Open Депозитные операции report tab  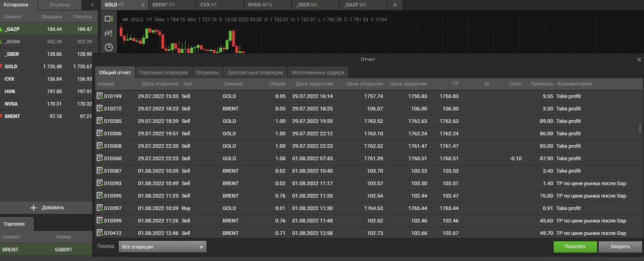(255, 72)
